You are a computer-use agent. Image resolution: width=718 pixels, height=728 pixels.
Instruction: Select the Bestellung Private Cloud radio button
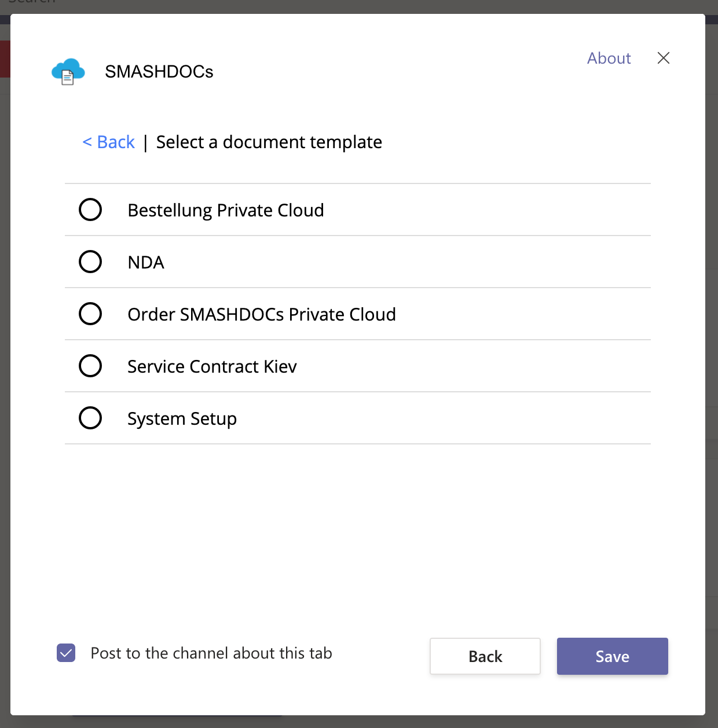click(90, 209)
